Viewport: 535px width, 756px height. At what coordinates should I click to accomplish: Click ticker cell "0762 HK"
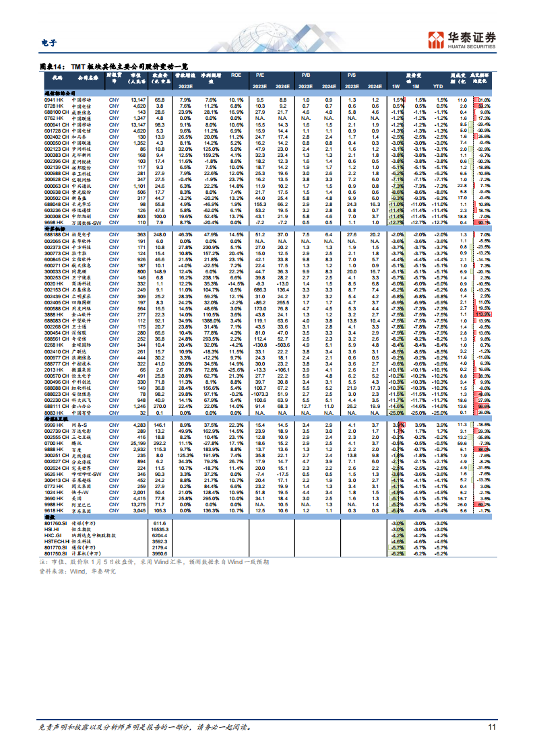tap(53, 118)
